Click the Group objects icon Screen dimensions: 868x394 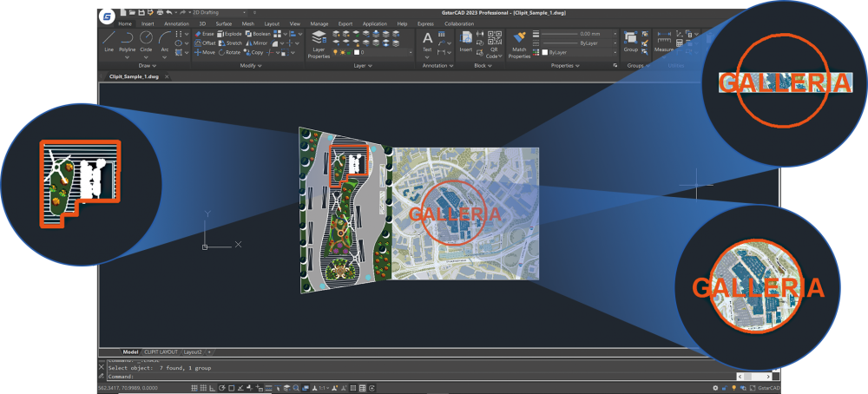pos(630,42)
